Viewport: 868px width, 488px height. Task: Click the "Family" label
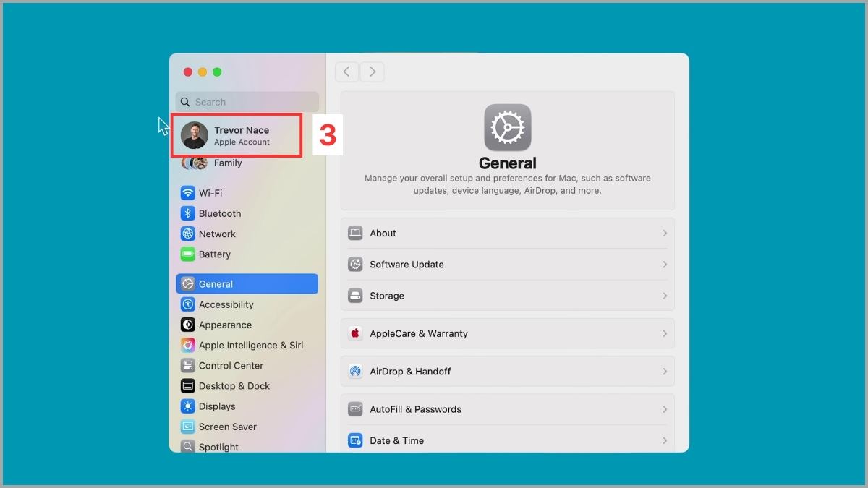(x=228, y=163)
